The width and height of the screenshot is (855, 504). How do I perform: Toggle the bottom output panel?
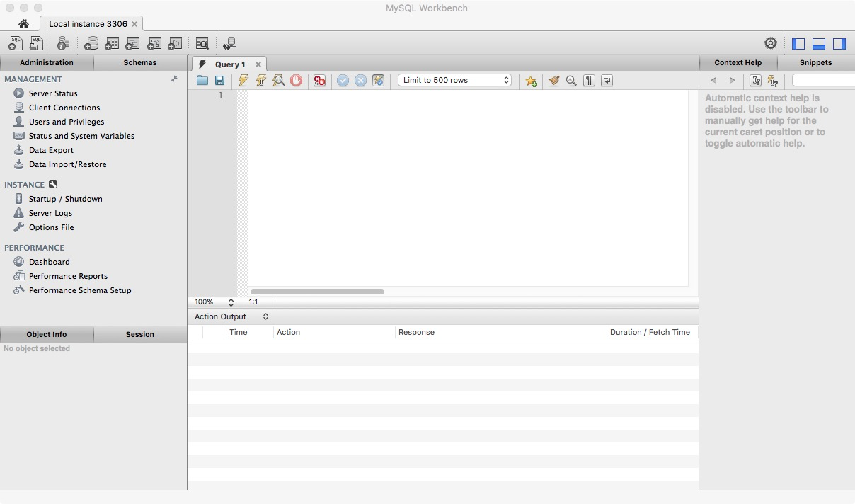819,44
